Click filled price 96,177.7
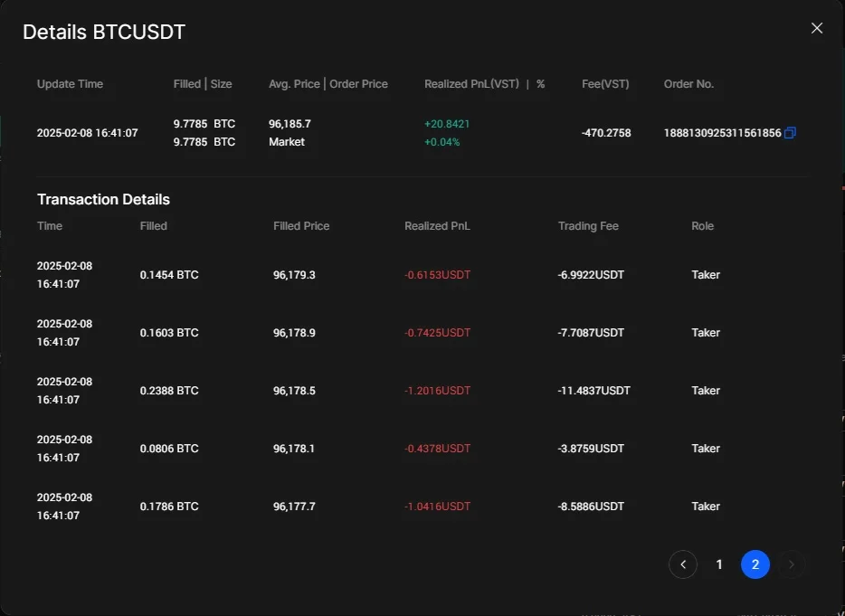Image resolution: width=845 pixels, height=616 pixels. 294,507
